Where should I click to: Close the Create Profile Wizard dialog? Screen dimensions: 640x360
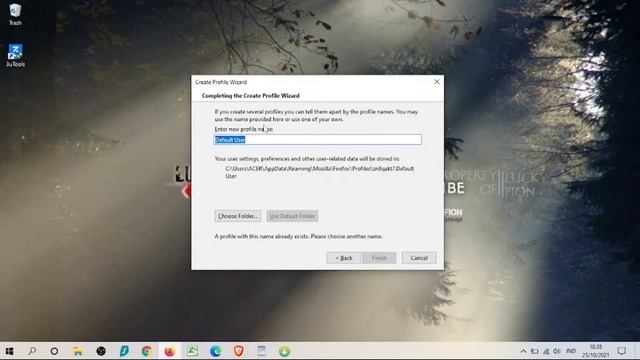[437, 82]
